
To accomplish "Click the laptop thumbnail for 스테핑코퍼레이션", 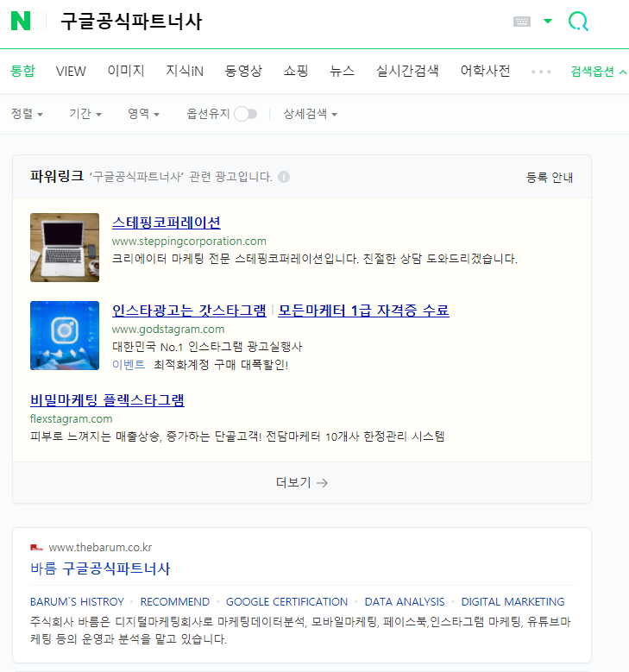I will [65, 248].
